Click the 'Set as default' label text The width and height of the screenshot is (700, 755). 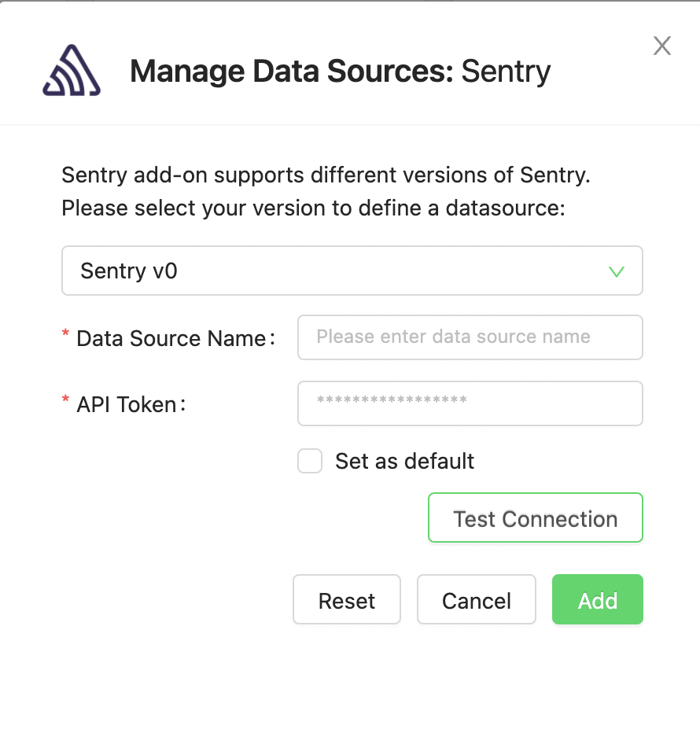(x=404, y=462)
